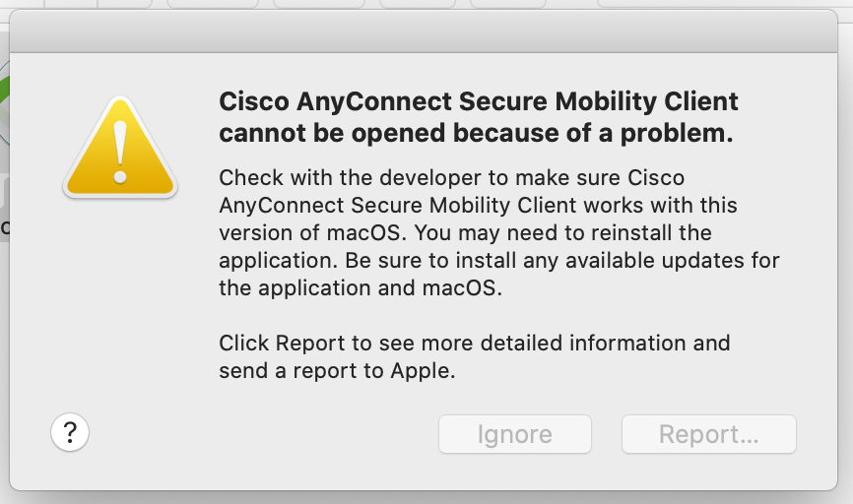Click the bold Cisco AnyConnect error heading
The height and width of the screenshot is (504, 853).
coord(478,117)
